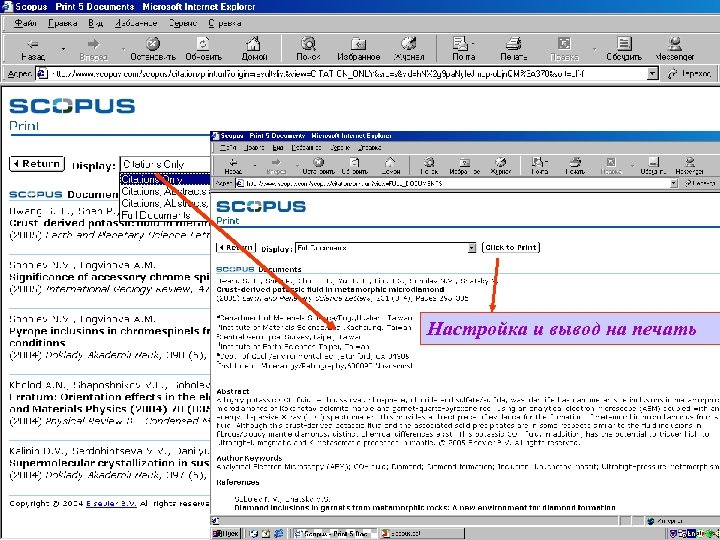Open Display combo box in back window
The width and height of the screenshot is (720, 540).
pyautogui.click(x=165, y=164)
